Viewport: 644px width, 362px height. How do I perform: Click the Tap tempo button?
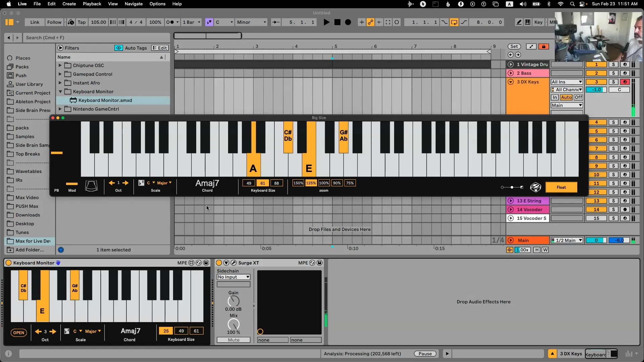point(82,22)
